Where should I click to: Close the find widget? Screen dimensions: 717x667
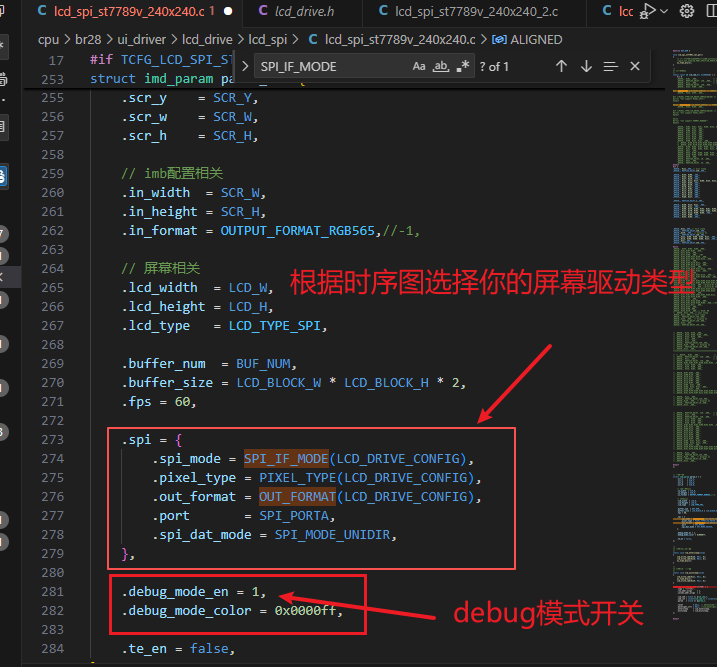click(x=635, y=66)
